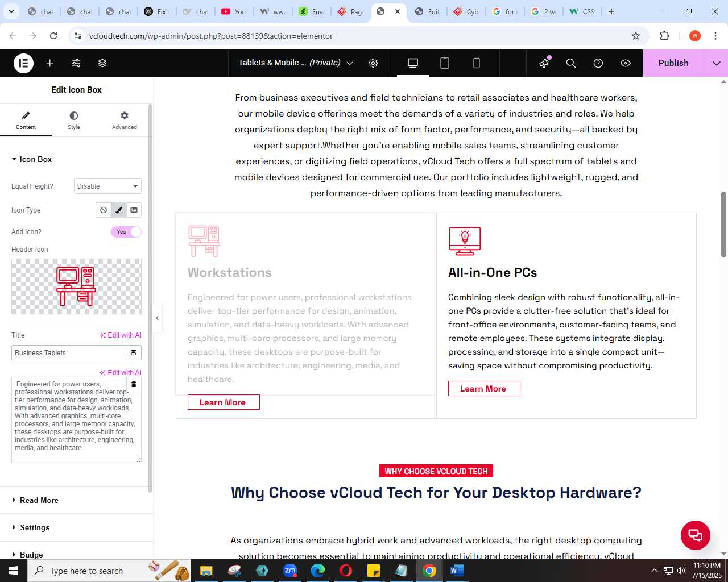This screenshot has height=582, width=728.
Task: View site information icon in address bar
Action: tap(78, 36)
